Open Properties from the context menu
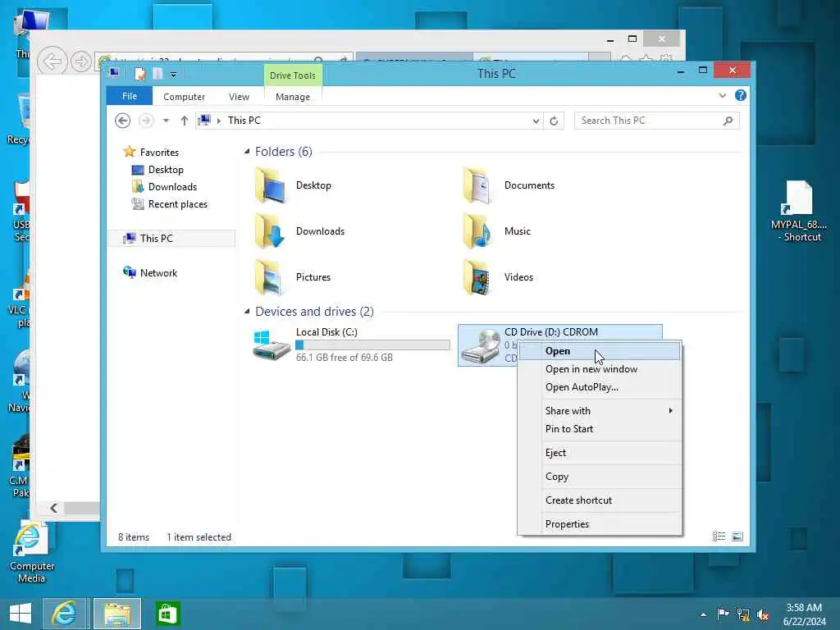This screenshot has height=630, width=840. coord(600,524)
